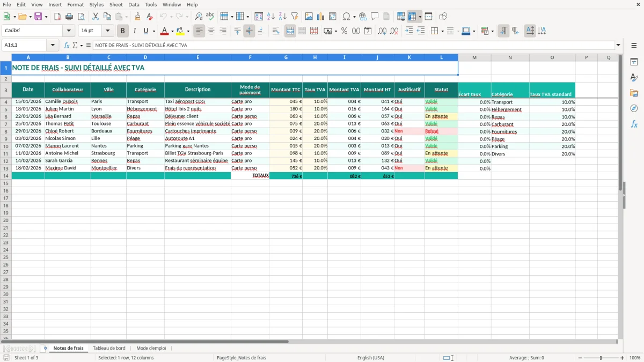The height and width of the screenshot is (362, 644).
Task: Open the Select Function dropdown
Action: coord(78,46)
